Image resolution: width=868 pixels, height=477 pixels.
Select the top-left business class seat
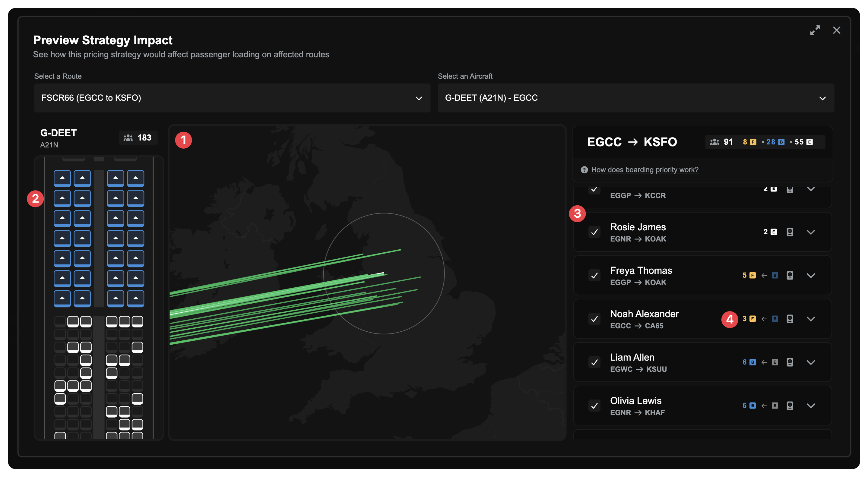click(x=62, y=178)
